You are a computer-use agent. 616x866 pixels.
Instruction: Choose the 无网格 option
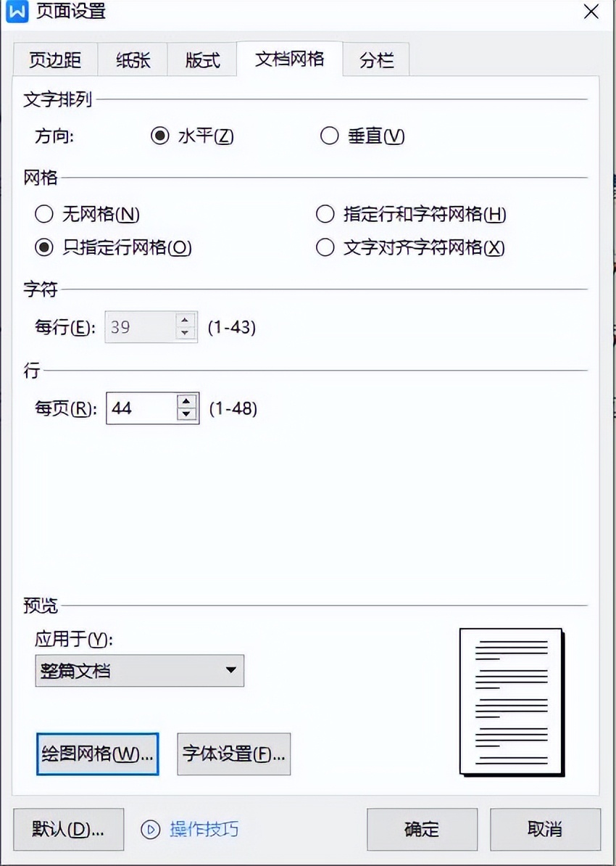point(44,214)
